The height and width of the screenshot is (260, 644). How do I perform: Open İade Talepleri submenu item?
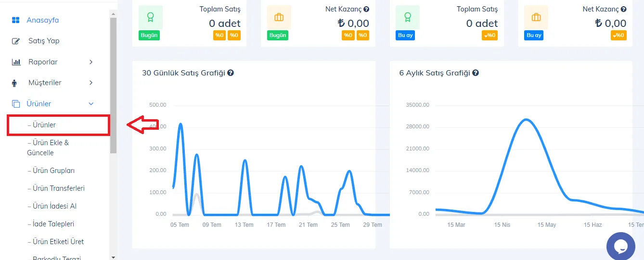[51, 224]
